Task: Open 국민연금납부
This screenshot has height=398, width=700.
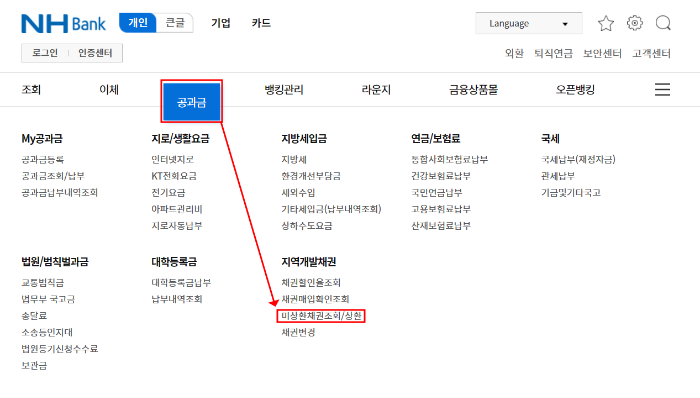Action: click(x=437, y=192)
